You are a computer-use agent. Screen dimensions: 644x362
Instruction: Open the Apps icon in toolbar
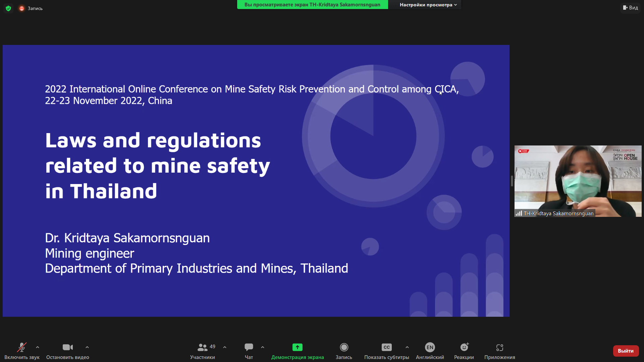click(499, 347)
